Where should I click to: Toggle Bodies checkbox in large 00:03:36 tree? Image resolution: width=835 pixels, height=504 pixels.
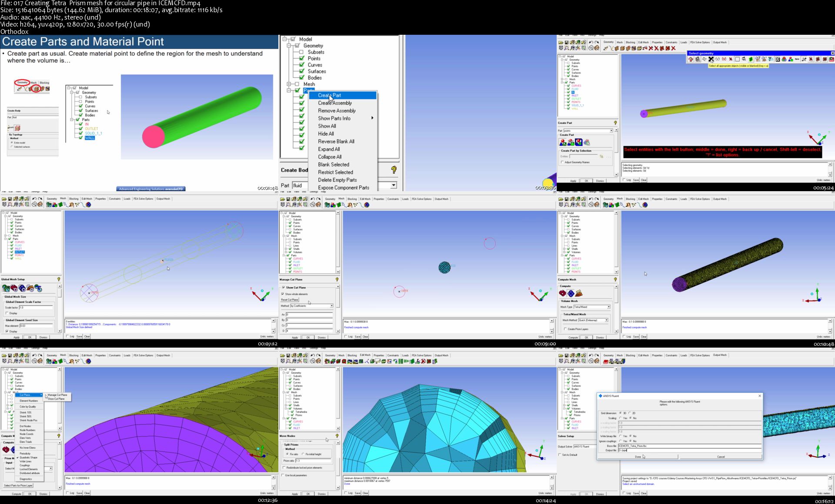click(301, 78)
